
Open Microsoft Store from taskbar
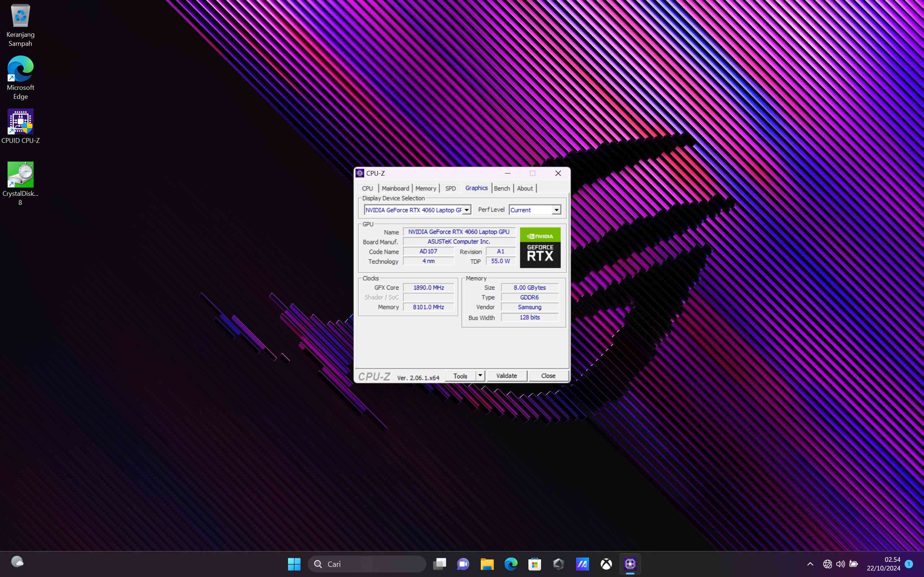pos(535,564)
